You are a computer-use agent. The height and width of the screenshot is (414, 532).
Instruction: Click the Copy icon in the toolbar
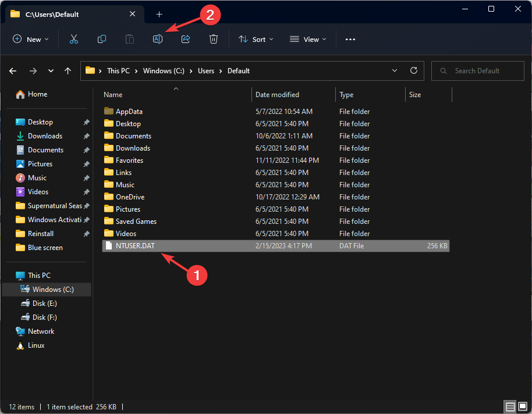102,40
